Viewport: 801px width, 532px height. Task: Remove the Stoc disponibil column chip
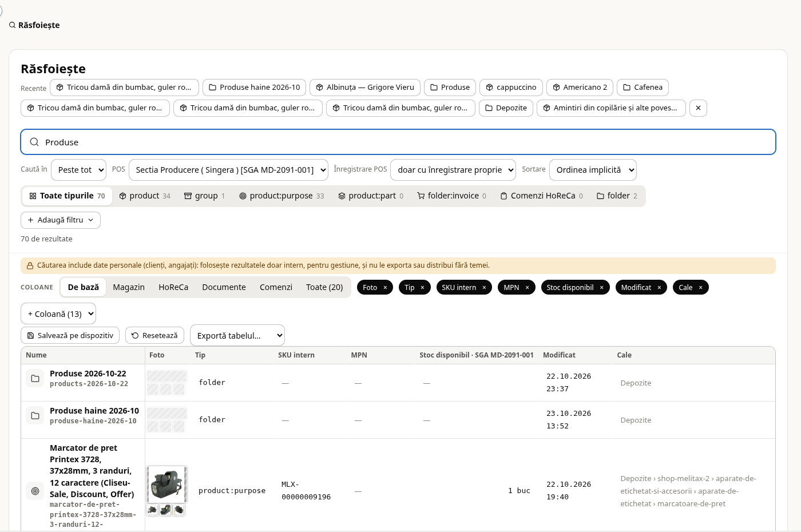pyautogui.click(x=601, y=288)
